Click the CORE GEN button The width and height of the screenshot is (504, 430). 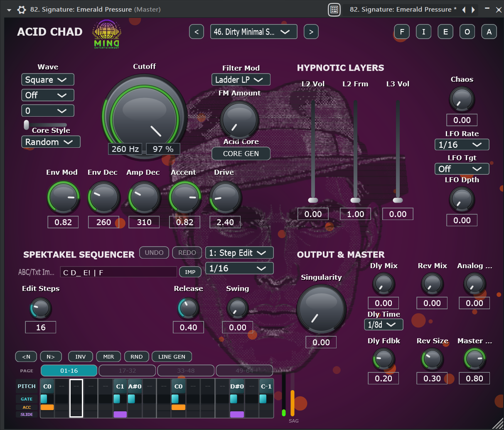(241, 154)
